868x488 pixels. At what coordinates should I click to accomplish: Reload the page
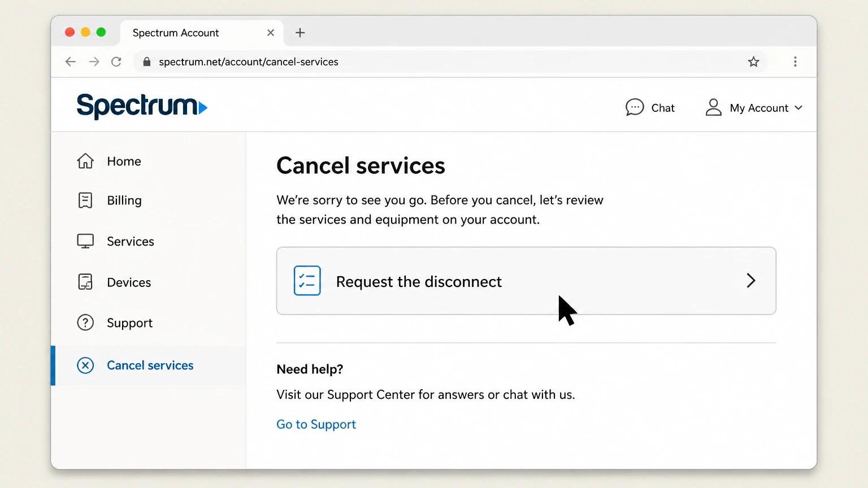(116, 62)
